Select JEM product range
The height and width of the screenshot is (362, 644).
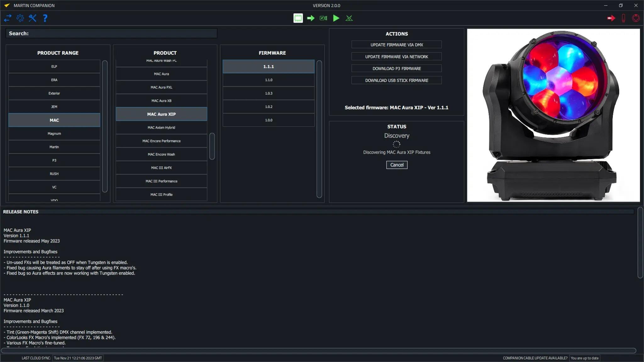click(54, 107)
